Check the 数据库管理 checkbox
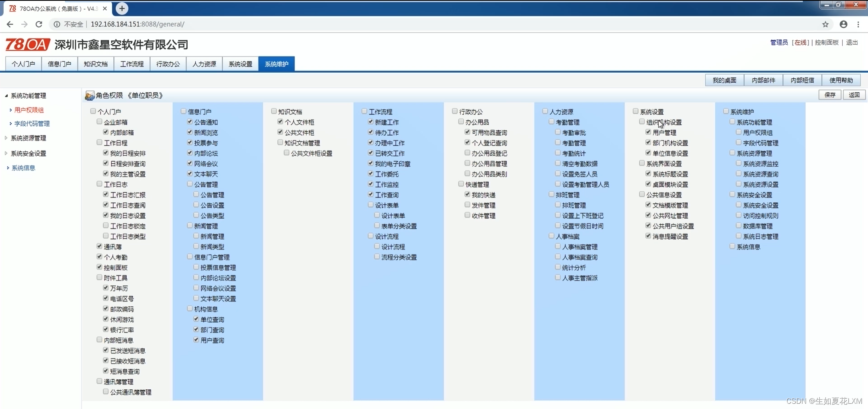The height and width of the screenshot is (409, 868). click(x=739, y=226)
